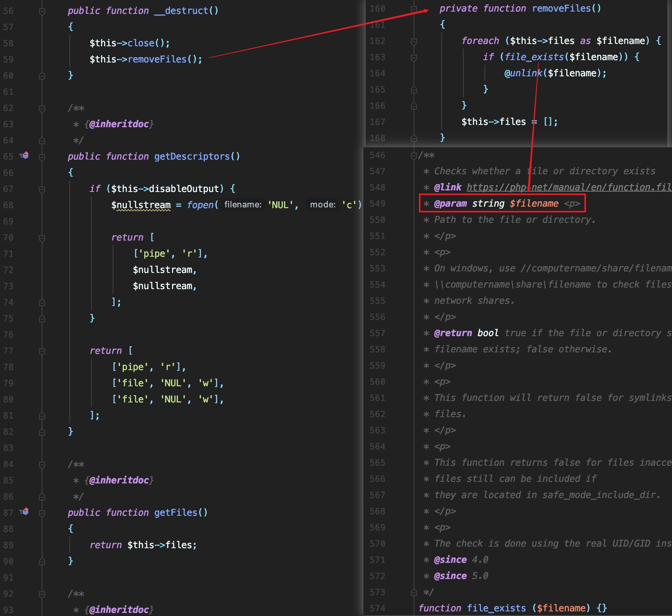This screenshot has width=672, height=616.
Task: Click the override gutter icon on line 87
Action: coord(24,512)
